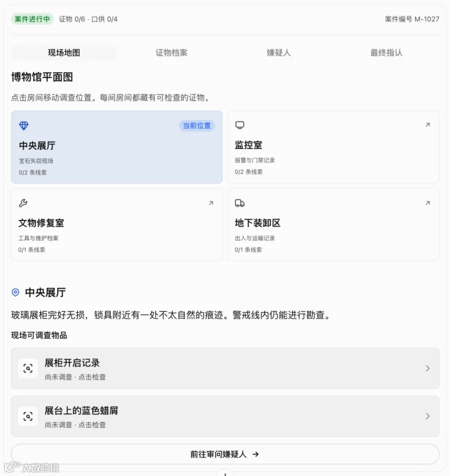
Task: Move to the 地下装卸区 room title
Action: pos(257,223)
